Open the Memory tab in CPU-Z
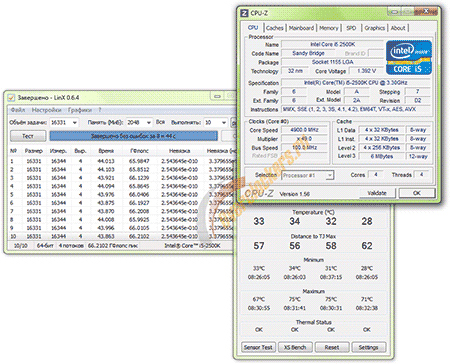The height and width of the screenshot is (364, 450). [x=329, y=28]
